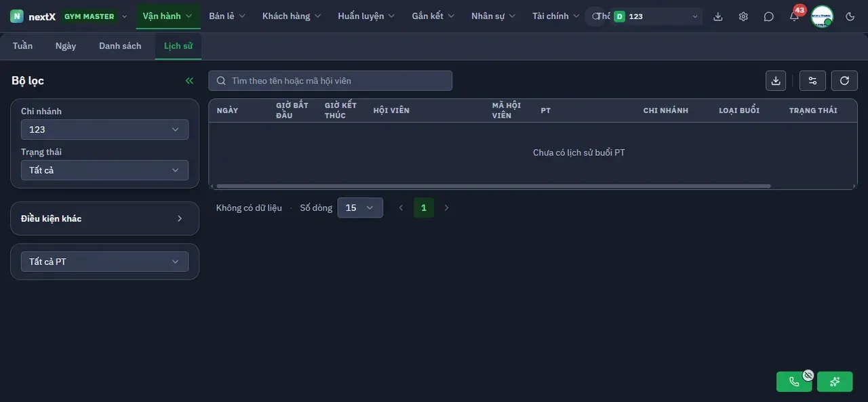Image resolution: width=868 pixels, height=402 pixels.
Task: Open settings gear in top bar
Action: click(x=743, y=16)
